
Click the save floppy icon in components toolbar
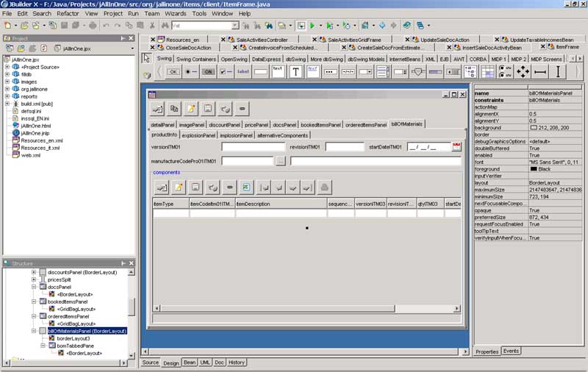[196, 187]
